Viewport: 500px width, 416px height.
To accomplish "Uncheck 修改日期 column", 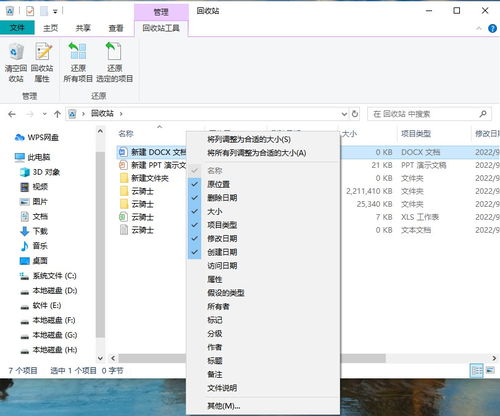I will point(263,239).
